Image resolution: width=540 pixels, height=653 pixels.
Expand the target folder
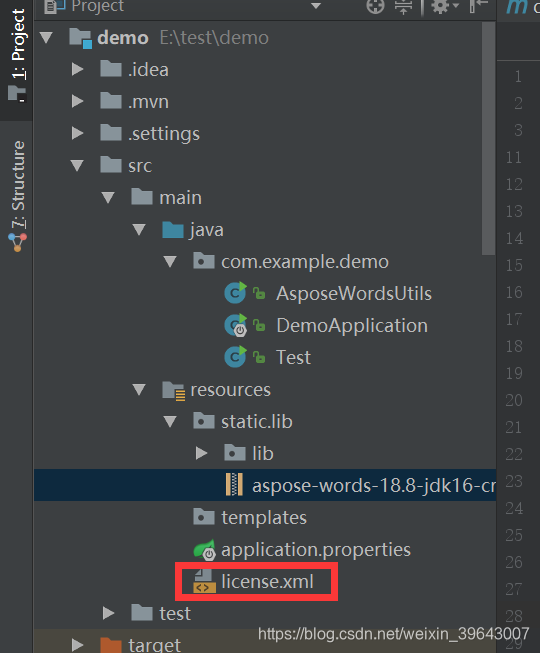tap(77, 645)
